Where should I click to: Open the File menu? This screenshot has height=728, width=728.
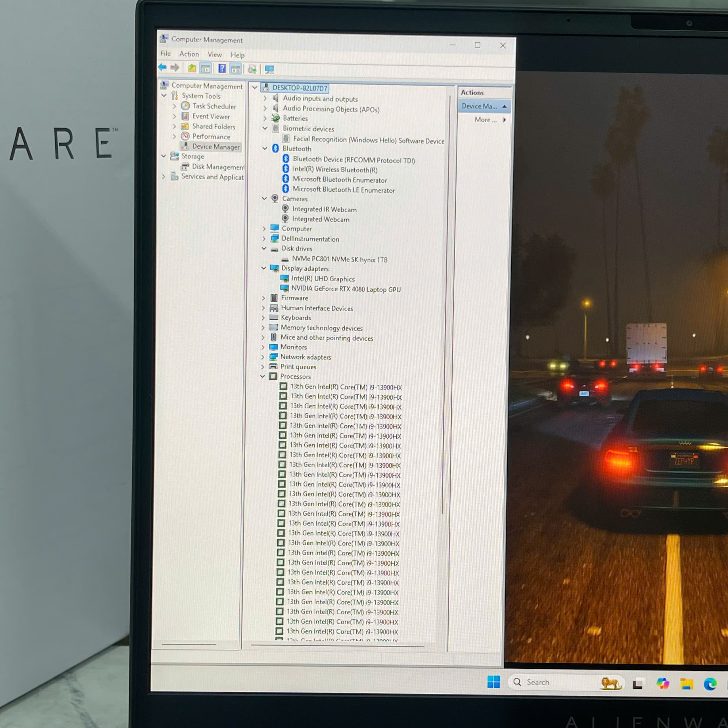pyautogui.click(x=166, y=53)
